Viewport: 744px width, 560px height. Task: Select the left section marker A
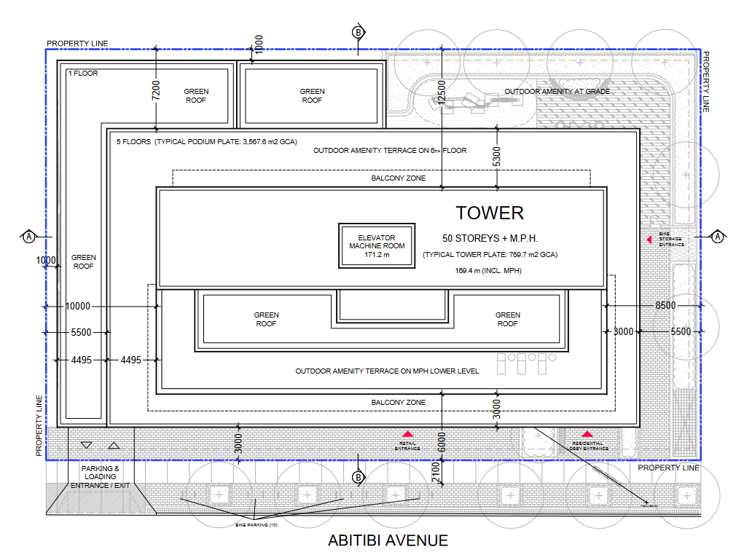click(x=28, y=237)
